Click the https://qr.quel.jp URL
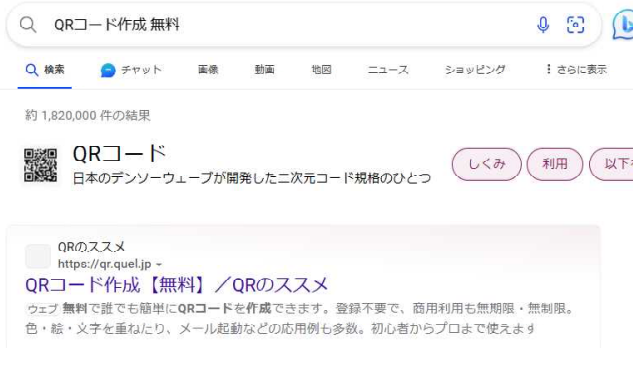This screenshot has height=366, width=633. pyautogui.click(x=105, y=264)
